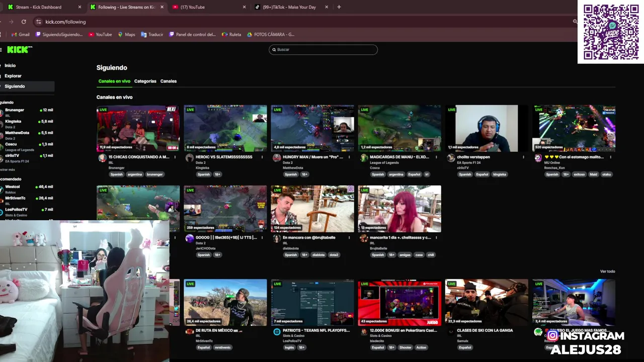Open the red-haired mancorita stream thumbnail

[x=399, y=209]
